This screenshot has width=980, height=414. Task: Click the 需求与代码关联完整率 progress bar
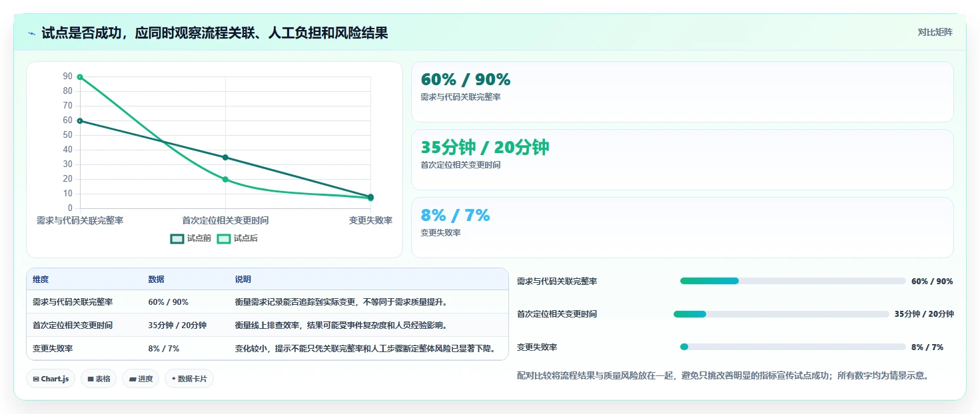[793, 281]
